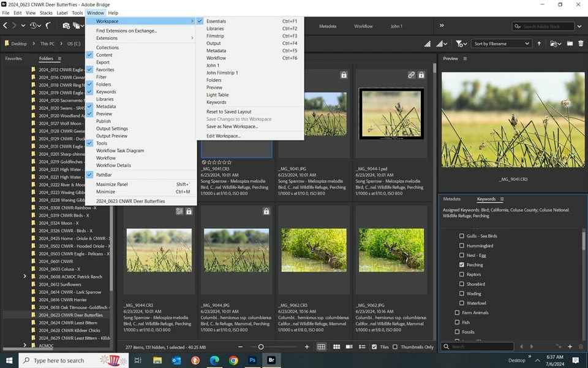Image resolution: width=588 pixels, height=368 pixels.
Task: Check the Waterfowl keyword
Action: [x=462, y=303]
